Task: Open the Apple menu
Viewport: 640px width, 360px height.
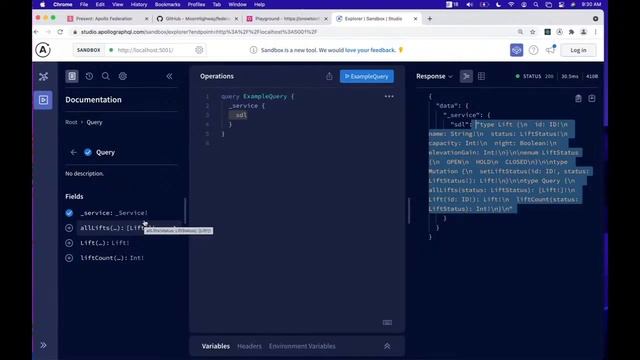Action: (42, 4)
